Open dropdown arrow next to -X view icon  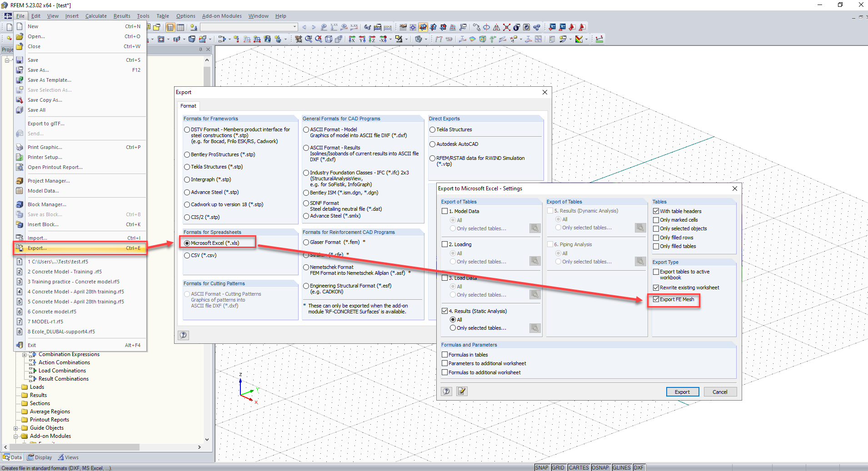point(390,39)
